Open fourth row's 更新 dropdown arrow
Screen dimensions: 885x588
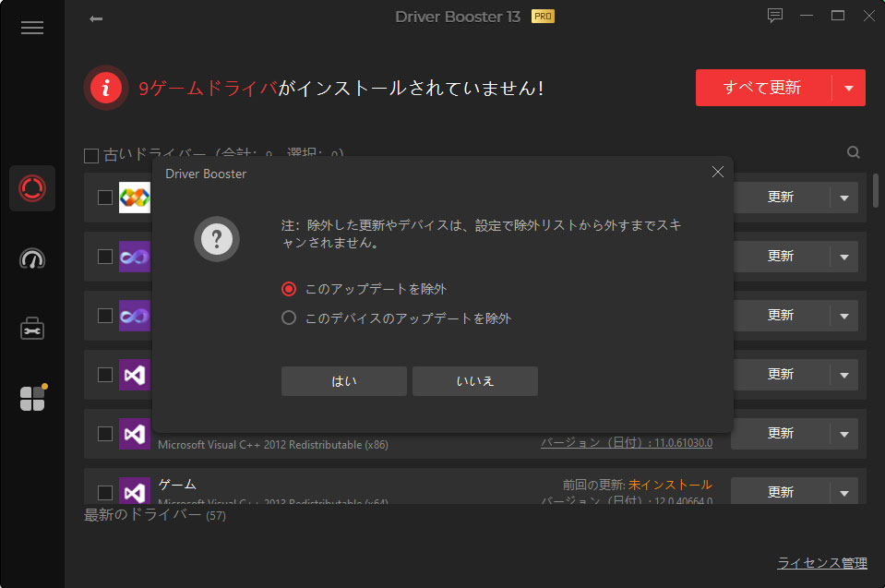pyautogui.click(x=844, y=376)
